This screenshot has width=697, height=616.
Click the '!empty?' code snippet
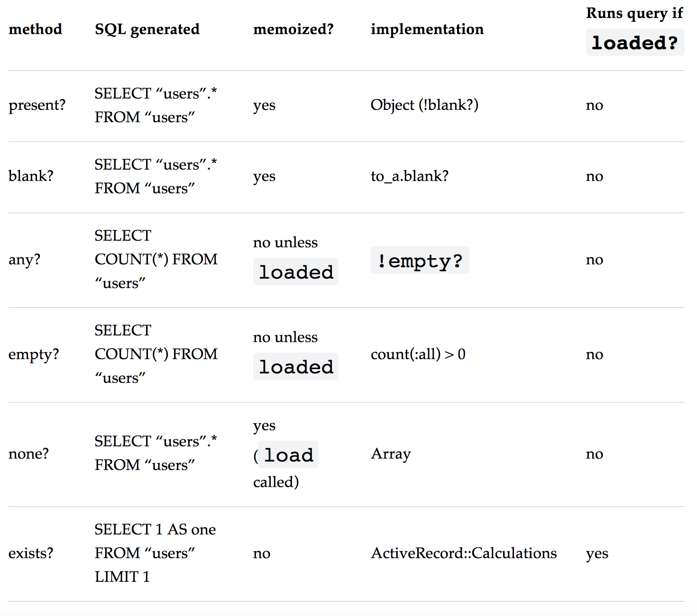(420, 260)
